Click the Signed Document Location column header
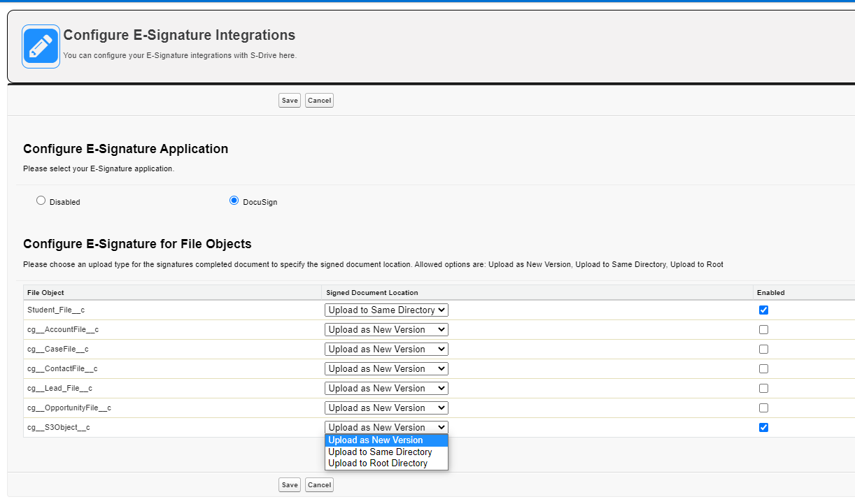Image resolution: width=855 pixels, height=504 pixels. pyautogui.click(x=372, y=292)
